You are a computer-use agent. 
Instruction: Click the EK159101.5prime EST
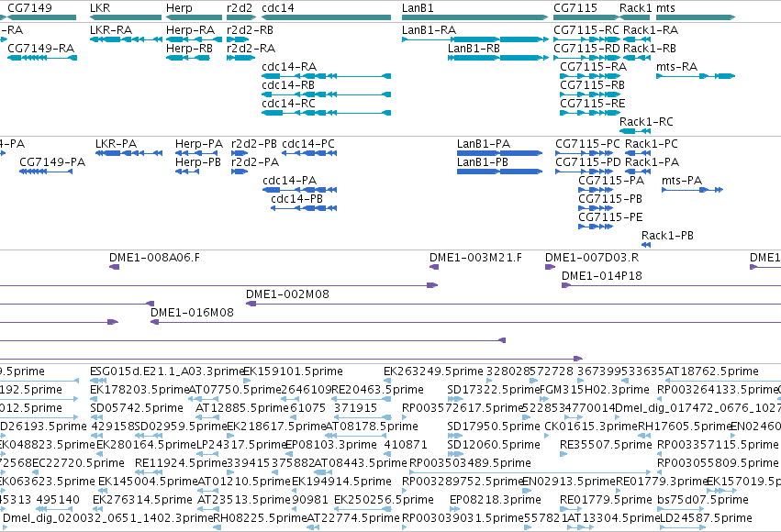[x=247, y=382]
